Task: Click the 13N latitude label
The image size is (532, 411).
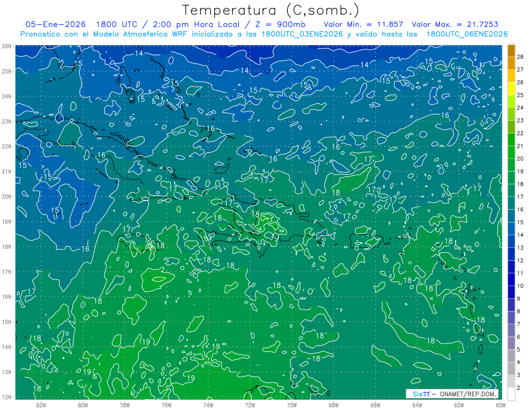Action: click(7, 372)
